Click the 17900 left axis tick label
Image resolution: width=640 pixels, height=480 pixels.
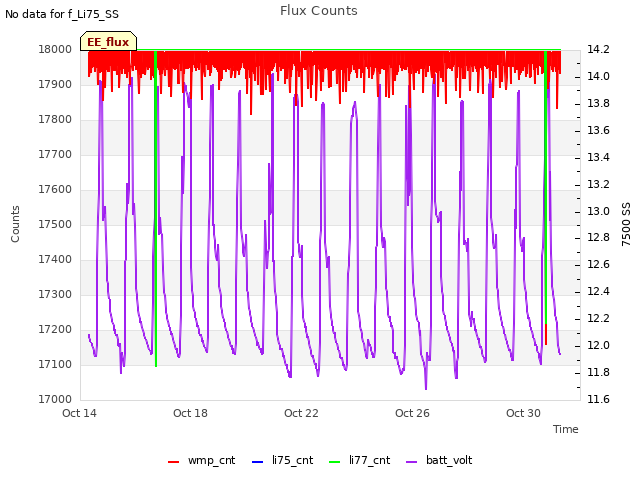[55, 84]
